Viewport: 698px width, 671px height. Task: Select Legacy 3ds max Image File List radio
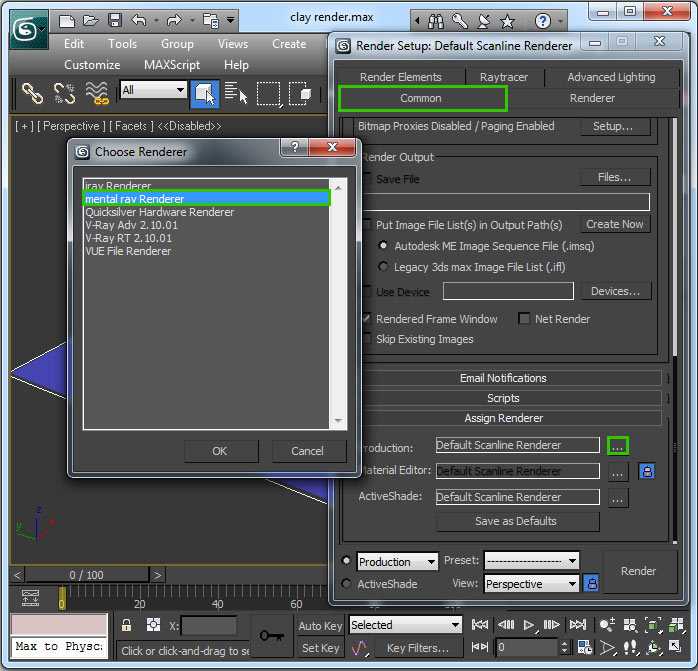coord(382,266)
